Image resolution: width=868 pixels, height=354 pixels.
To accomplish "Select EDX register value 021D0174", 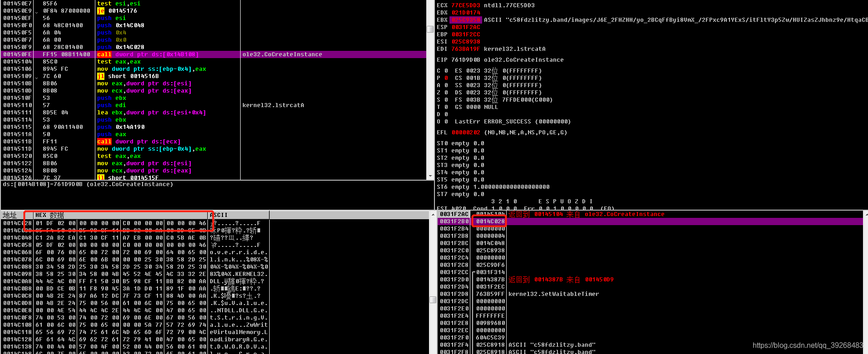I will pos(466,13).
